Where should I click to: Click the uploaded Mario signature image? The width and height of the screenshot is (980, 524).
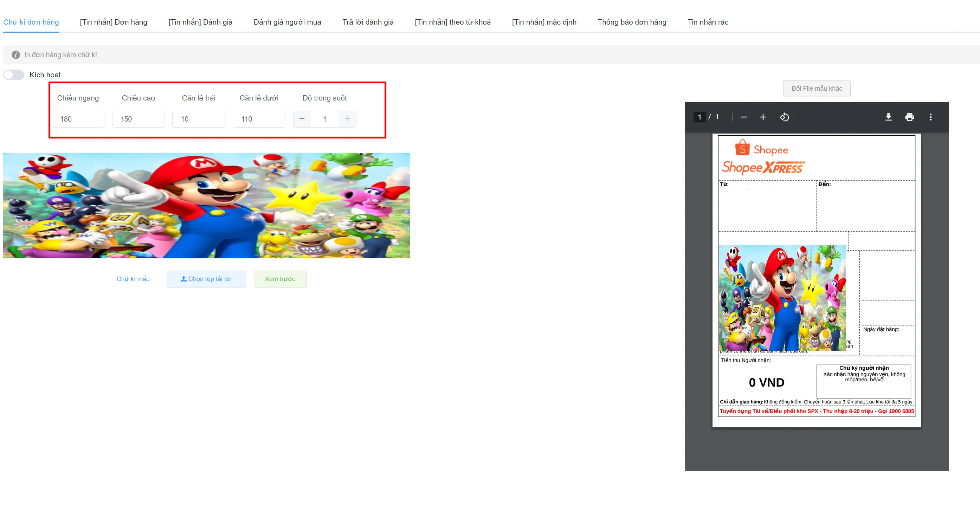point(207,205)
